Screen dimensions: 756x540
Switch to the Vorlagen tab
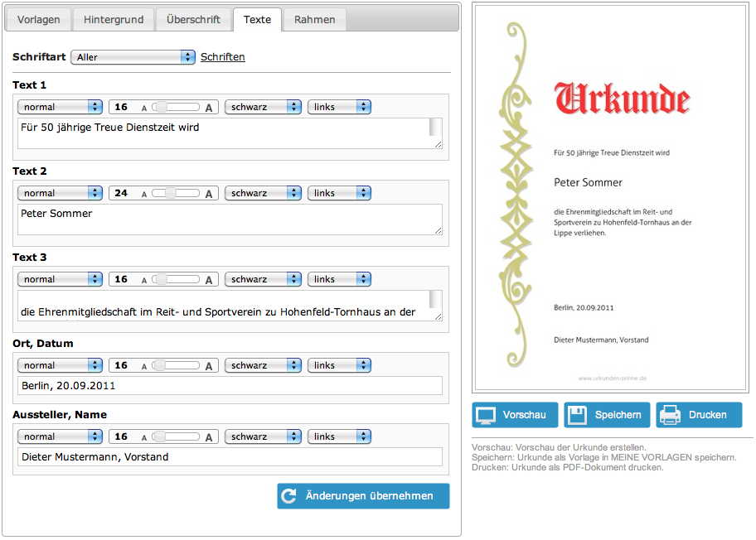[x=39, y=20]
